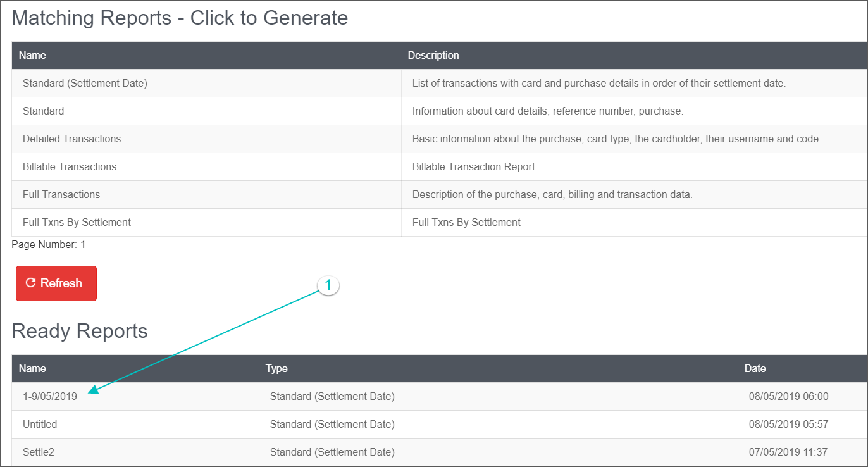Viewport: 868px width, 467px height.
Task: Click the red Refresh button
Action: pyautogui.click(x=56, y=283)
